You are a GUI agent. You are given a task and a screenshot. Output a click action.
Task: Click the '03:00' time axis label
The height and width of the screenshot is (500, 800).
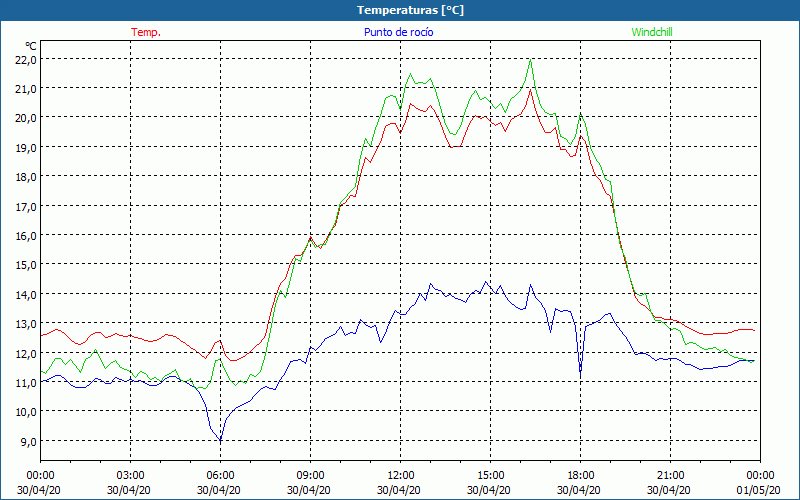coord(131,476)
